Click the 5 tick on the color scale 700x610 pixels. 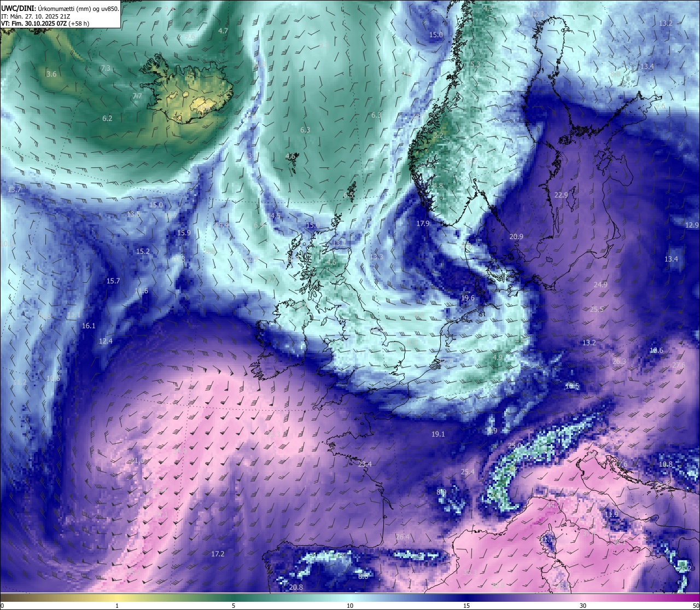tap(234, 606)
